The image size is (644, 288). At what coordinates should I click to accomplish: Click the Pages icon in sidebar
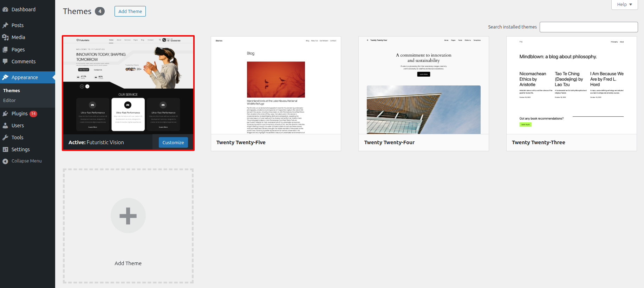point(5,50)
